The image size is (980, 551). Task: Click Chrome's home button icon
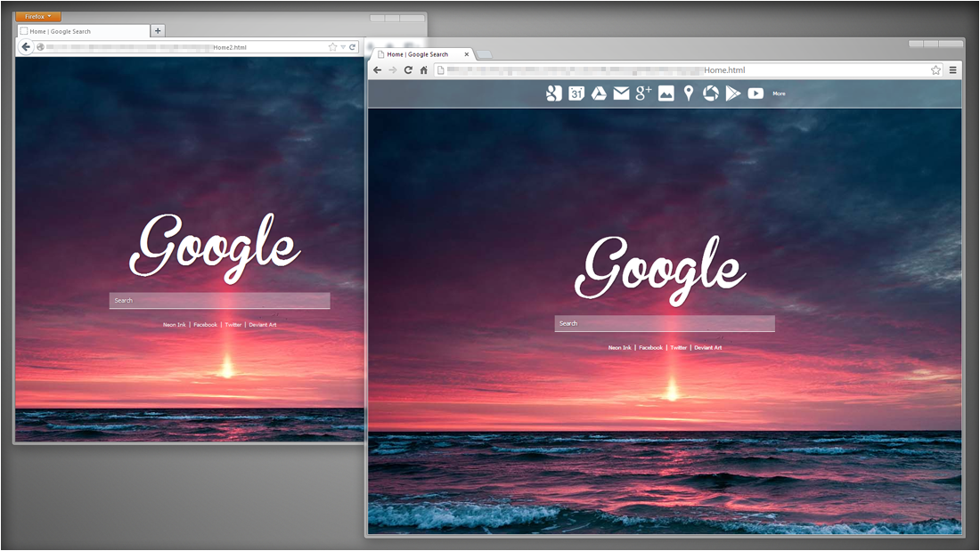[x=422, y=69]
